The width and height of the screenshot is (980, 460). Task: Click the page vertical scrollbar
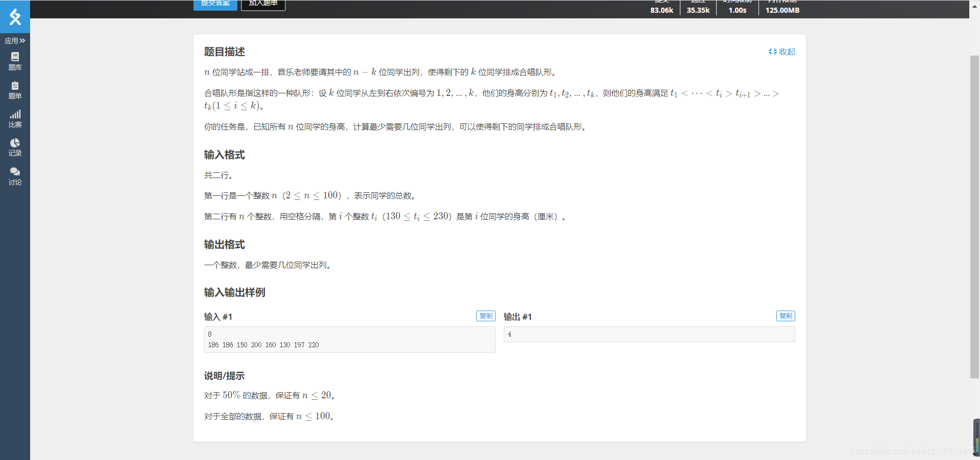click(x=974, y=217)
